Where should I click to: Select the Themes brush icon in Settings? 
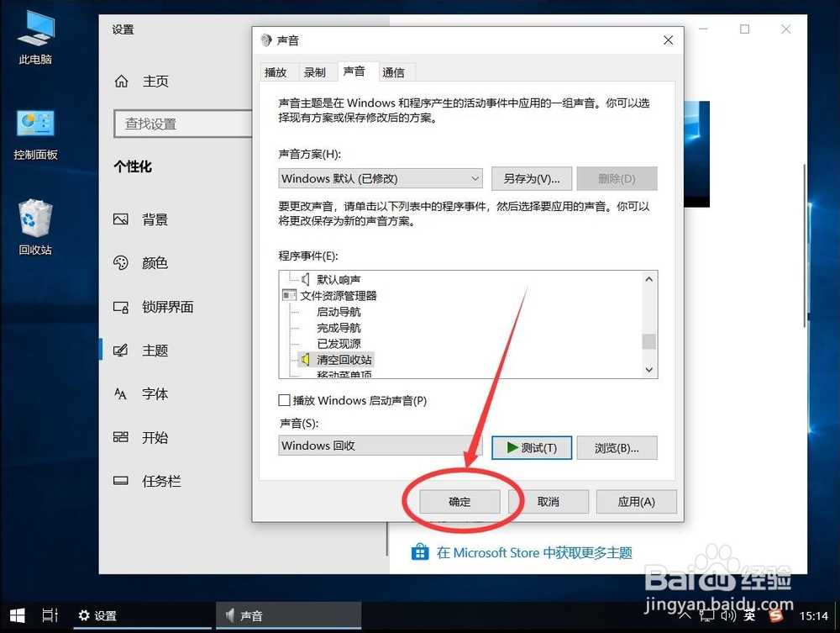[120, 351]
